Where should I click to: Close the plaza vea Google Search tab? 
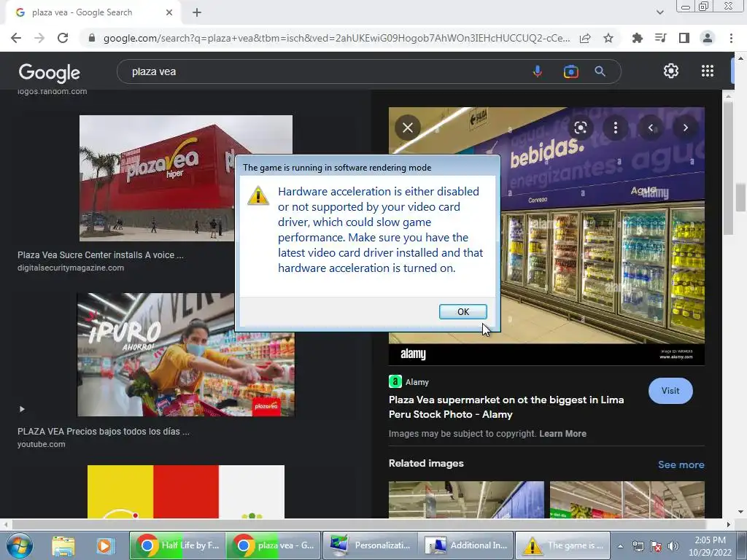point(169,12)
